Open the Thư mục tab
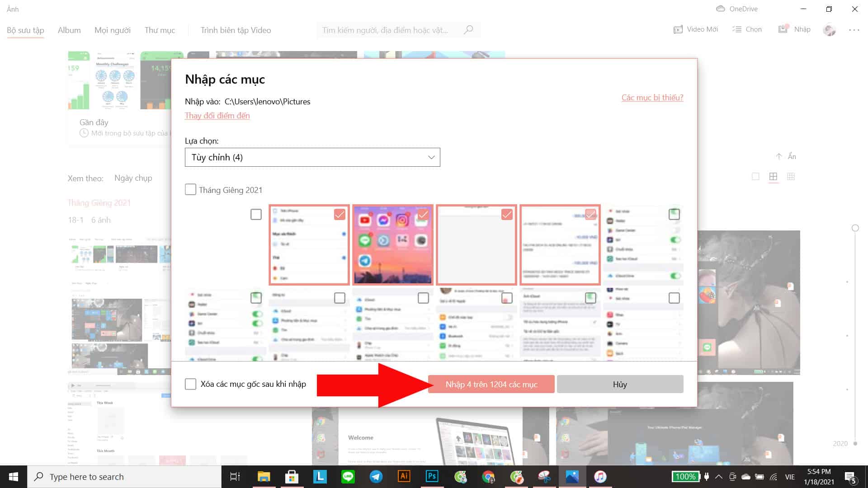Screen dimensions: 868x488 160,30
